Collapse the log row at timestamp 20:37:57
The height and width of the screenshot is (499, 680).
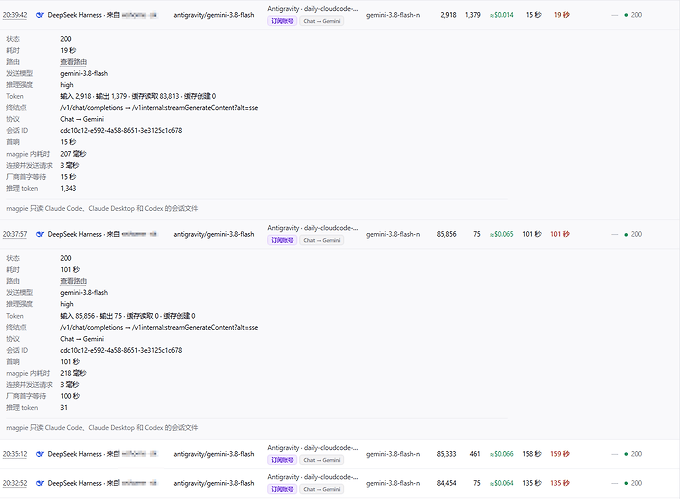[15, 235]
